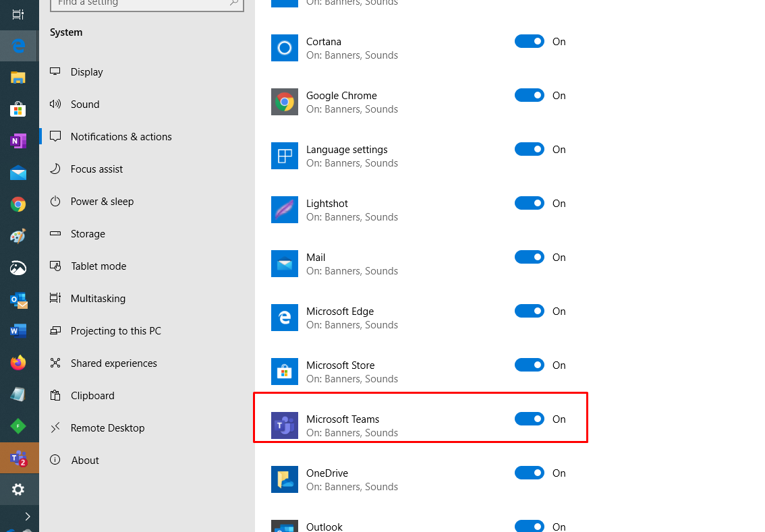
Task: Toggle Language settings notifications off
Action: pyautogui.click(x=530, y=149)
